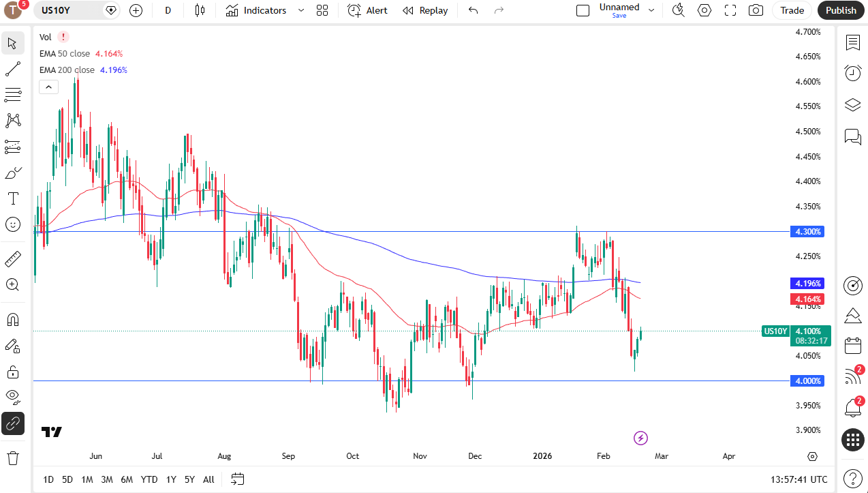The image size is (868, 493).
Task: Open the Fibonacci retracement tools
Action: (12, 95)
